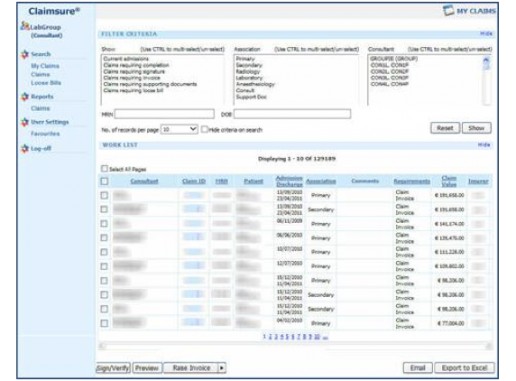Select Laboratory in the Association list
This screenshot has width=516, height=381.
click(249, 78)
